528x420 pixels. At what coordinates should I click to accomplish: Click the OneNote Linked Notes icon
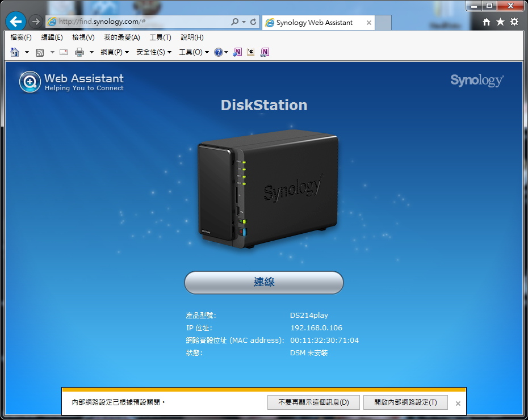[265, 52]
